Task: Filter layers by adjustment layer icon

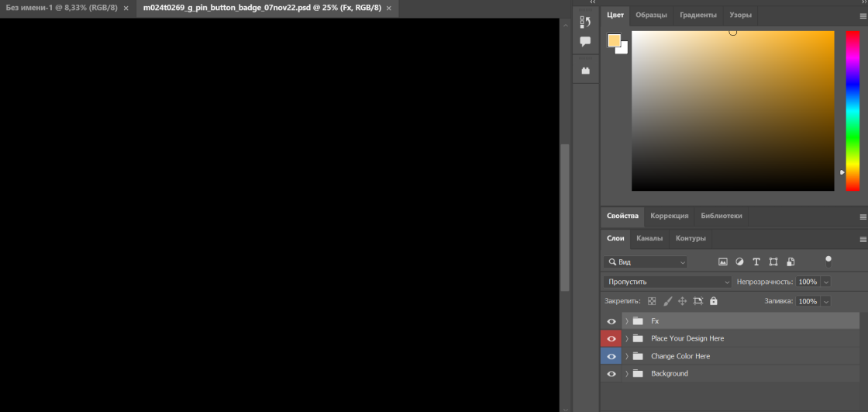Action: pos(739,261)
